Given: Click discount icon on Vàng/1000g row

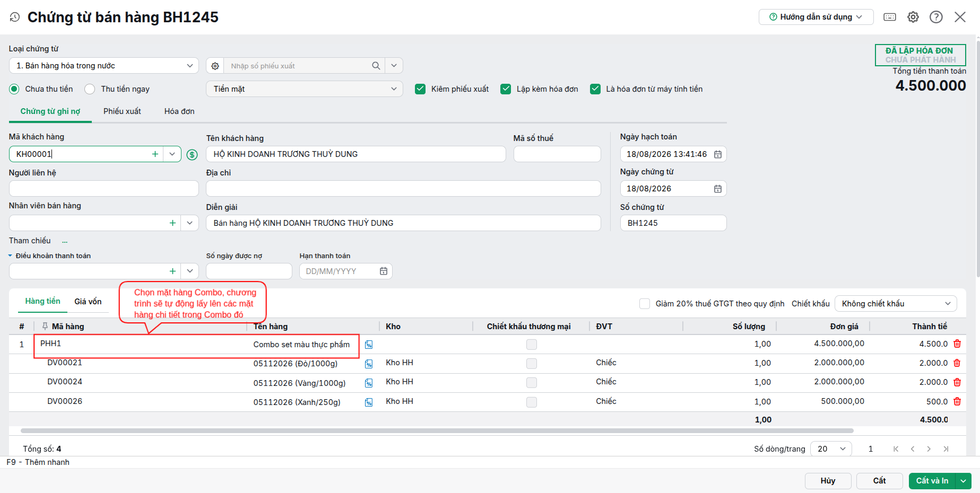Looking at the screenshot, I should tap(369, 383).
